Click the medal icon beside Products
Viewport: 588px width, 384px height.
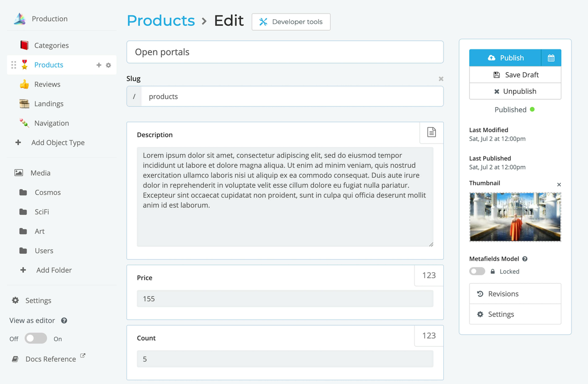[24, 65]
